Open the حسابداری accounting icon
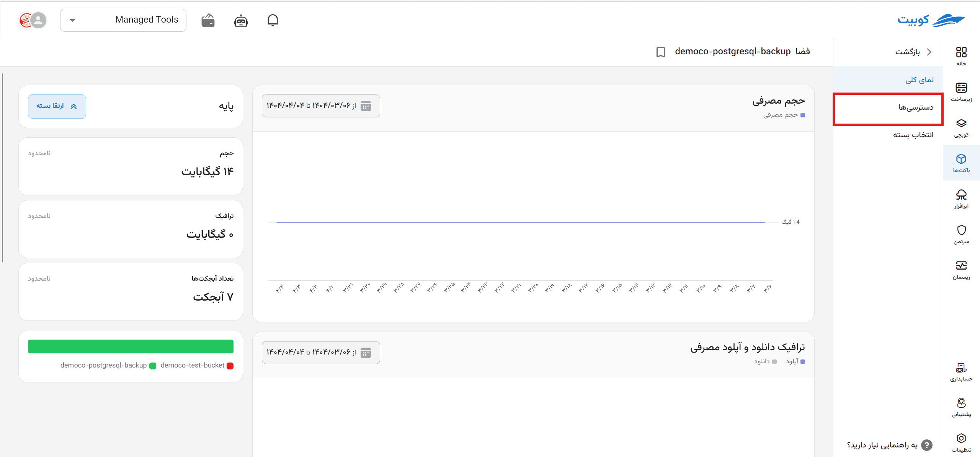The height and width of the screenshot is (457, 980). [961, 372]
